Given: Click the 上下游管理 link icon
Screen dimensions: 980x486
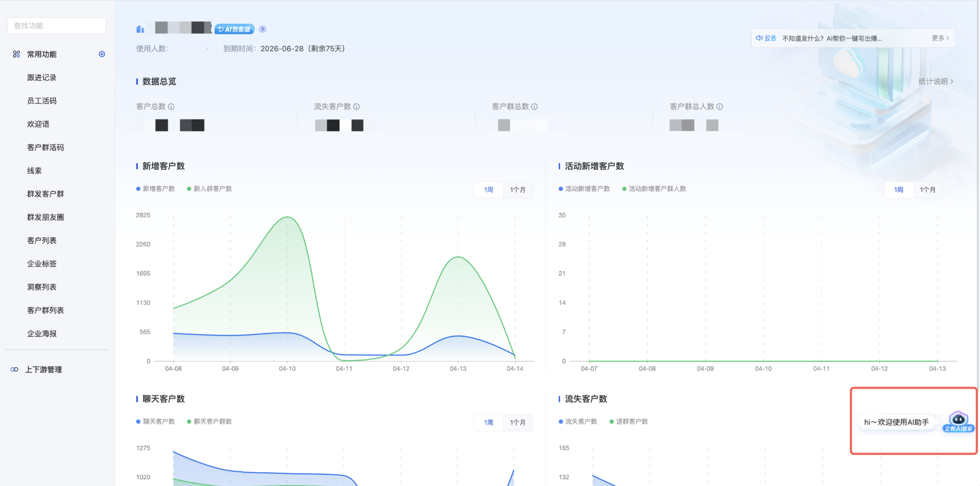Looking at the screenshot, I should (x=15, y=370).
